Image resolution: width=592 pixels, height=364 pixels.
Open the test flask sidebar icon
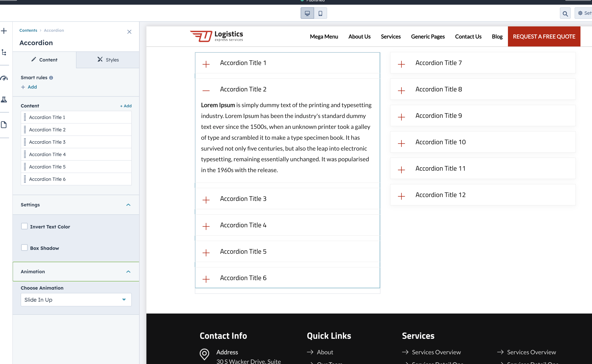click(x=4, y=99)
